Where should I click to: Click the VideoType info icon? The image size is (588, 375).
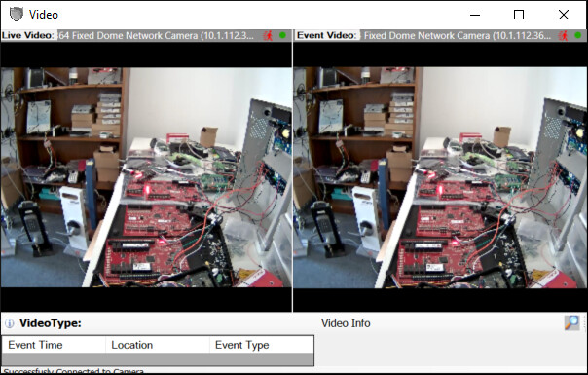(10, 323)
